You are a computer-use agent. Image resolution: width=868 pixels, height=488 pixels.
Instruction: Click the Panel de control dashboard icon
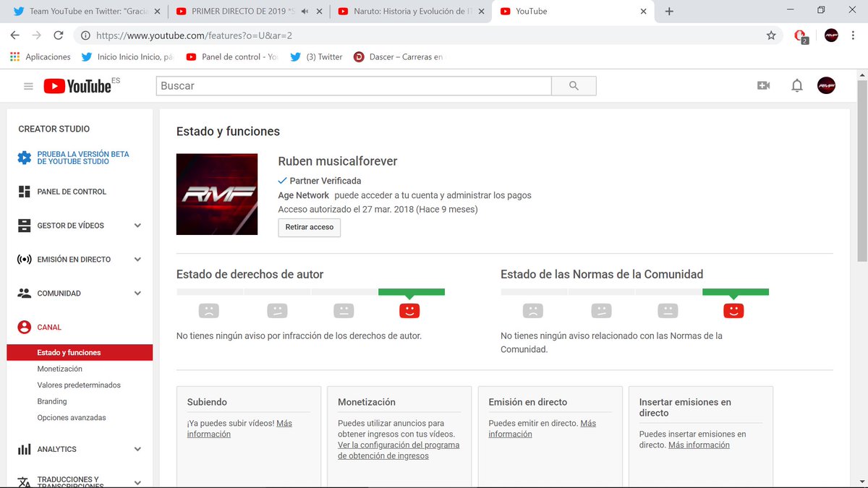[x=24, y=192]
